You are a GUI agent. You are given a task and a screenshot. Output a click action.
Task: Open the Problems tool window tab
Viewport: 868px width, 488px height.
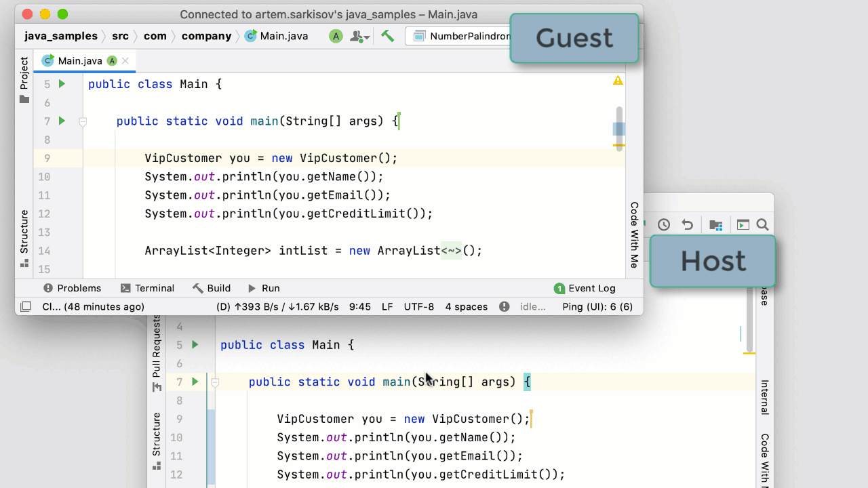click(x=72, y=288)
